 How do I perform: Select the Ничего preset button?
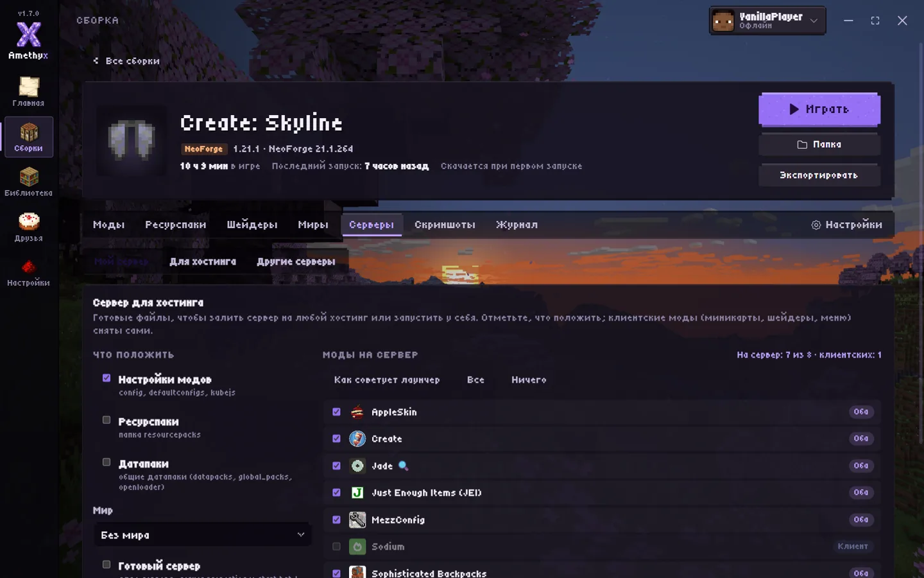[529, 380]
